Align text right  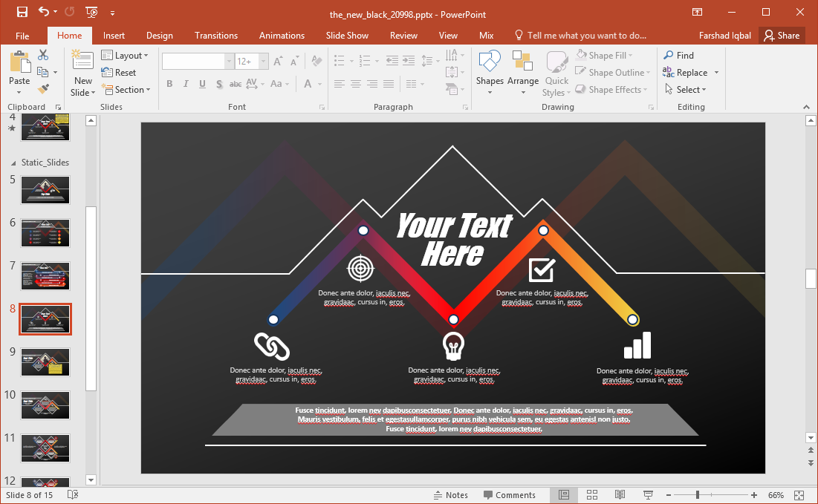click(372, 84)
